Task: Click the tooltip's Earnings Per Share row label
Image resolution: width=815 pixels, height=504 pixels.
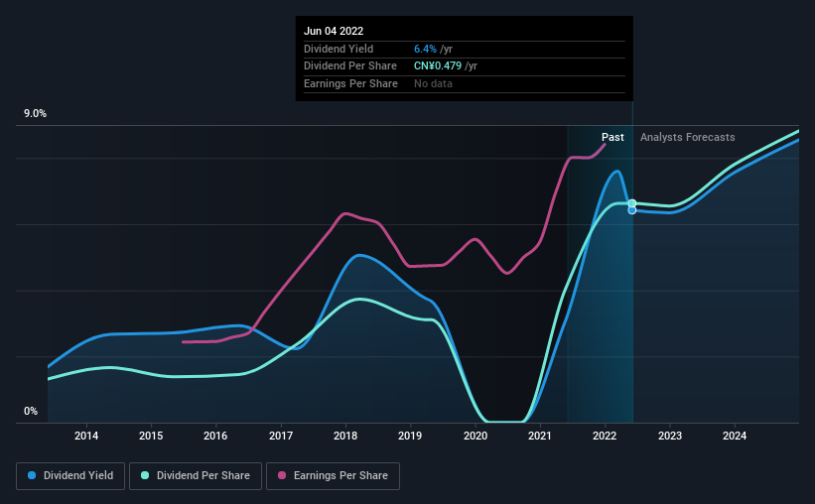Action: 350,83
